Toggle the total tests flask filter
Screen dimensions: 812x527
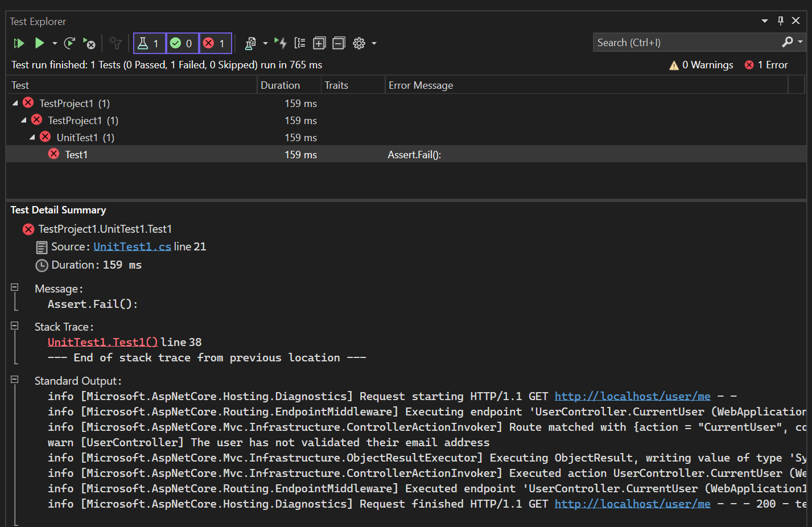click(x=149, y=43)
